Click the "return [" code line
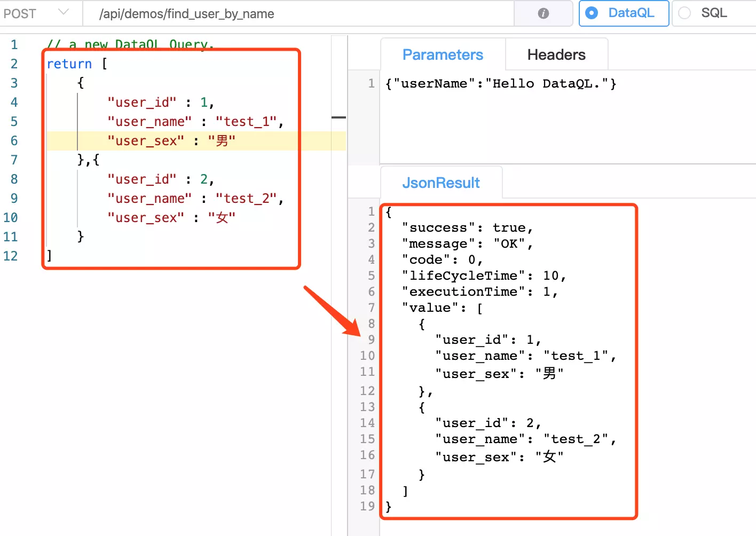756x536 pixels. (77, 64)
